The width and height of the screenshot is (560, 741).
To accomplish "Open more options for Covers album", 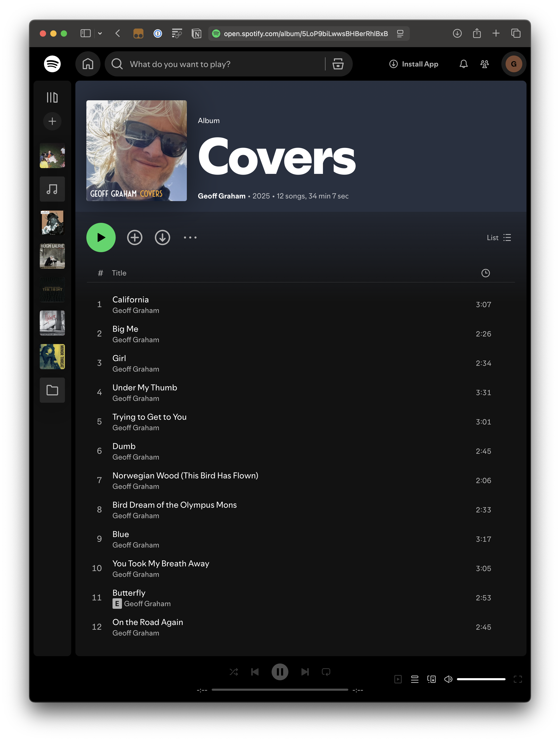I will click(x=190, y=237).
